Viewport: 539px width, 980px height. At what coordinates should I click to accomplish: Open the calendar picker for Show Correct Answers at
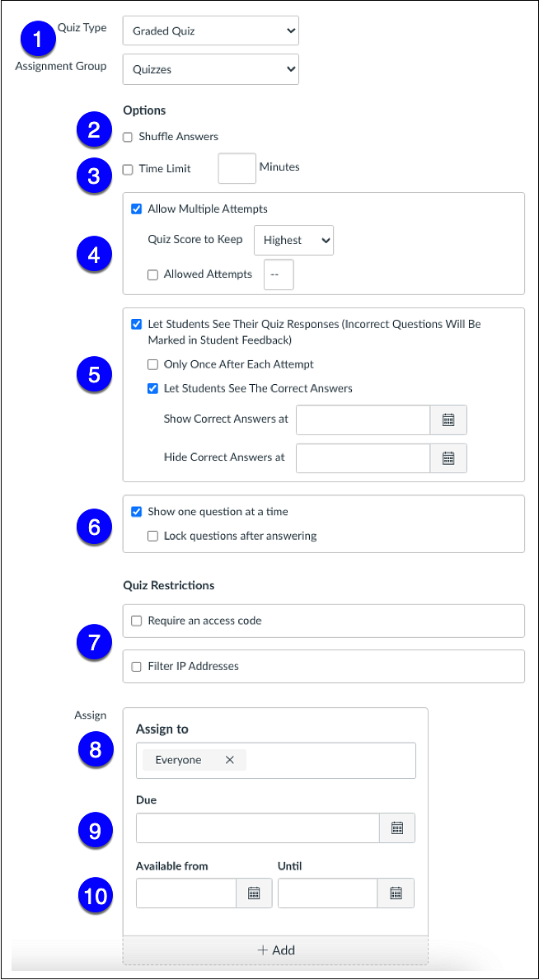tap(448, 420)
